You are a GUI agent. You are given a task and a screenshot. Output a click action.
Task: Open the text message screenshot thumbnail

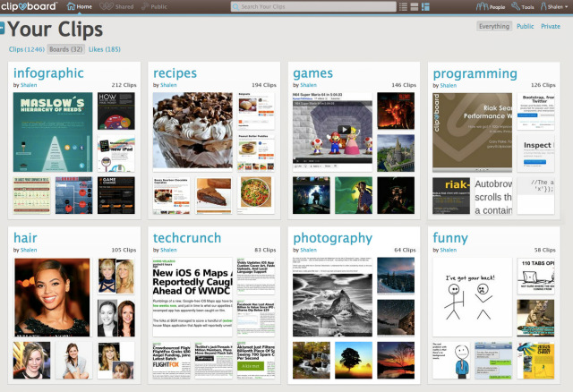pos(493,361)
